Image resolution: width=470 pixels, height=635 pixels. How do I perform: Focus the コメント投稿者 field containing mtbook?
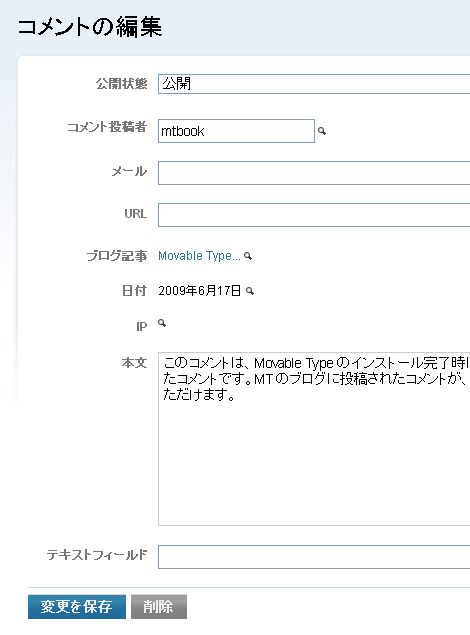(x=236, y=131)
